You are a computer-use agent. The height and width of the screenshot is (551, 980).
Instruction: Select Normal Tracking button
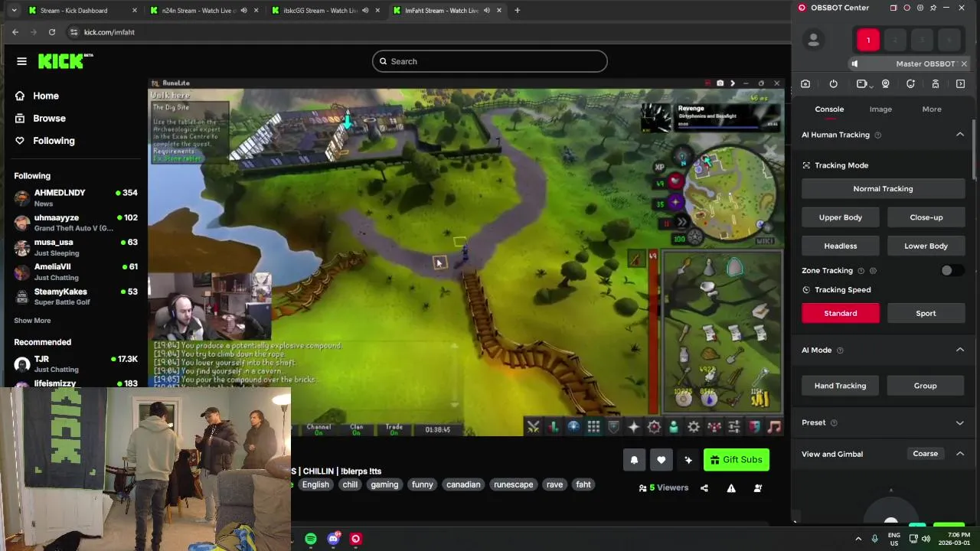[x=883, y=189]
